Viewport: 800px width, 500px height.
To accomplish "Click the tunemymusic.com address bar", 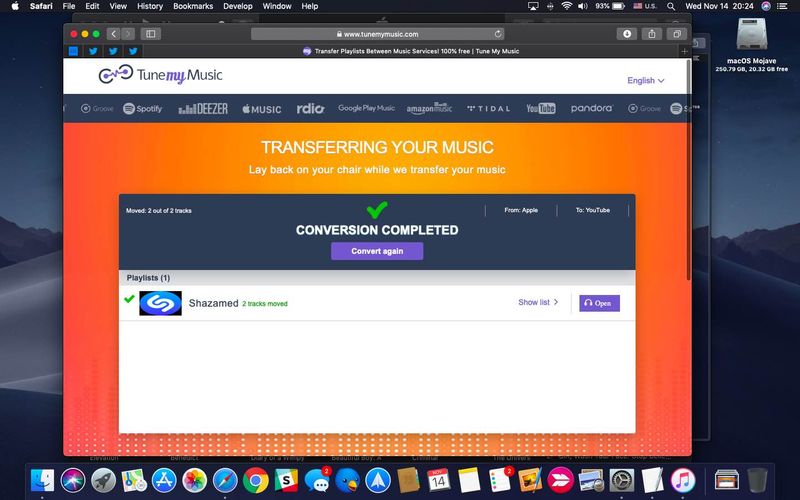I will click(x=377, y=34).
